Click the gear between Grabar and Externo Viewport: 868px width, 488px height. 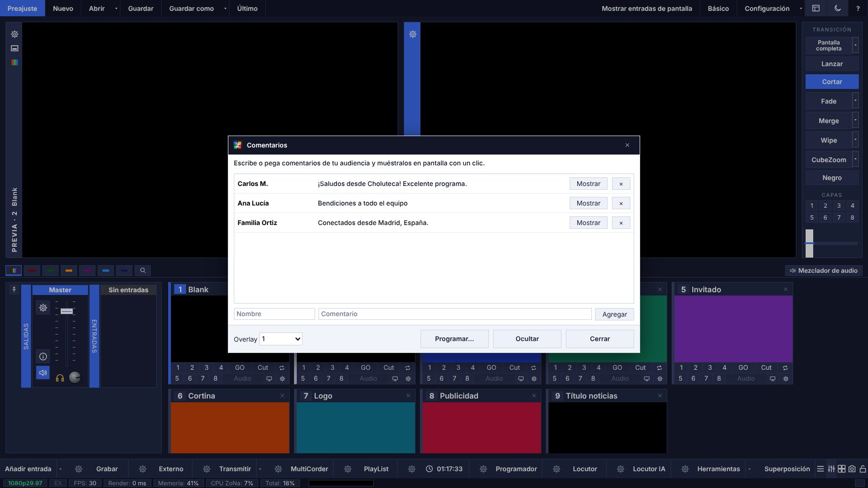tap(143, 469)
